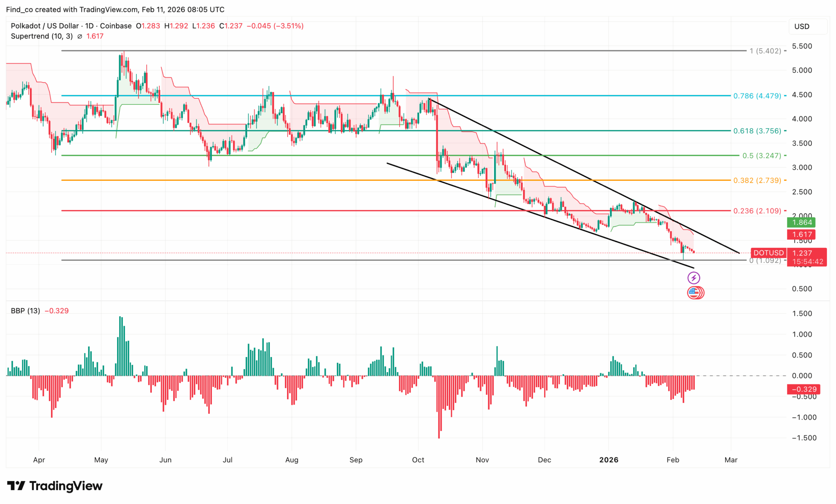Select the BBP (13) indicator label
The width and height of the screenshot is (836, 504).
tap(25, 311)
